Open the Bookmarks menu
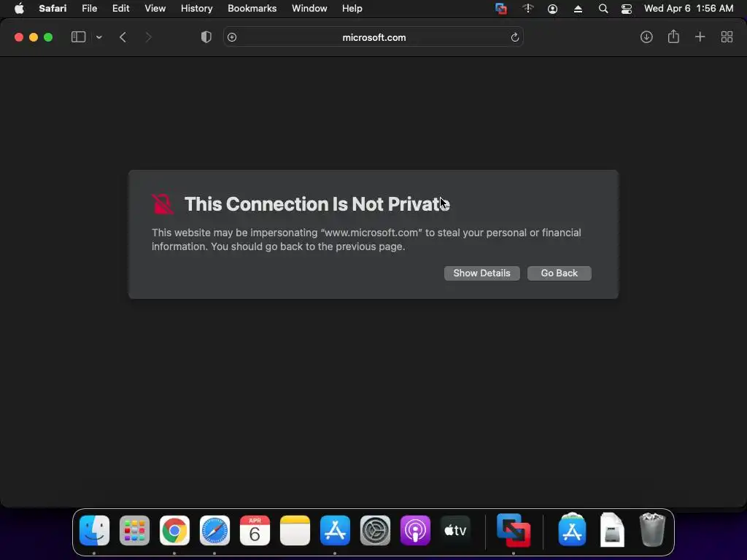The height and width of the screenshot is (560, 747). [252, 9]
